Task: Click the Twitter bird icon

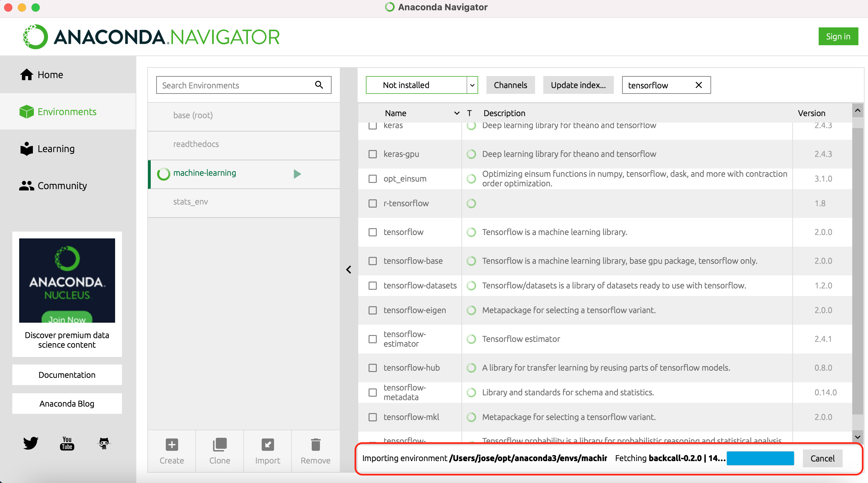Action: click(x=31, y=443)
